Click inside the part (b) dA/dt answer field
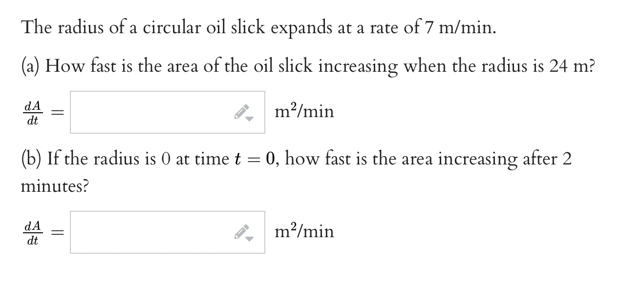Image resolution: width=644 pixels, height=285 pixels. tap(147, 231)
